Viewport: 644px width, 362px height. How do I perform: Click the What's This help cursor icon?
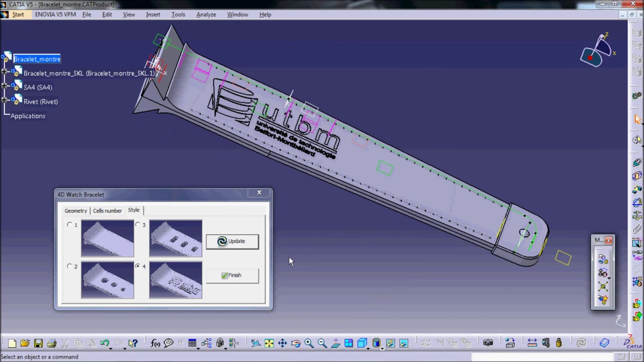click(x=133, y=343)
